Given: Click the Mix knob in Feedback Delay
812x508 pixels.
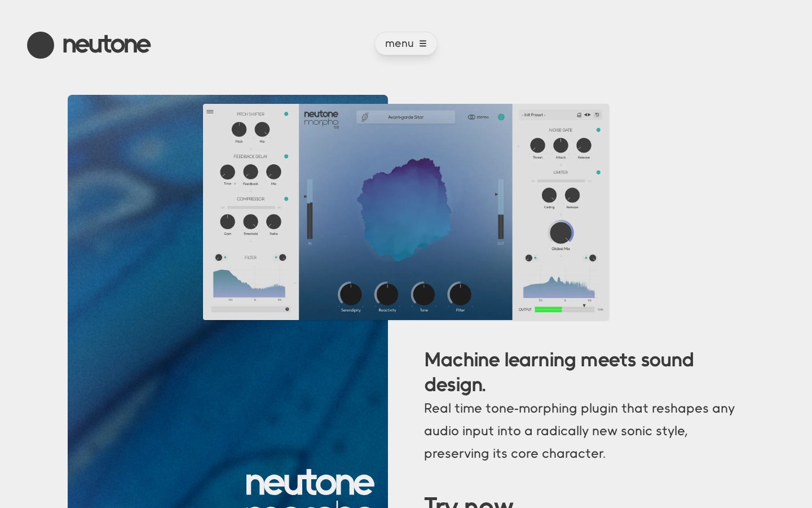Looking at the screenshot, I should pyautogui.click(x=273, y=172).
